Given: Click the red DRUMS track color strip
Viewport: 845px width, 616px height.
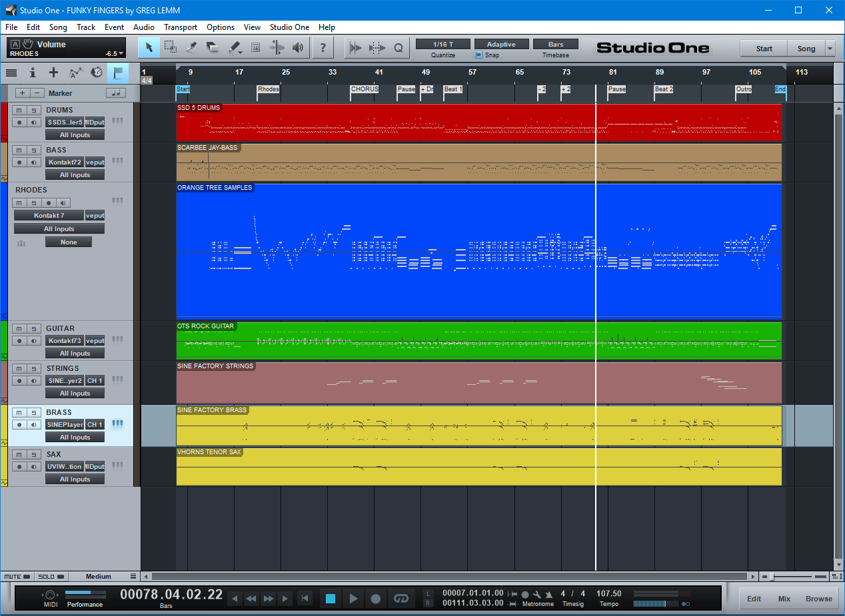Looking at the screenshot, I should (x=3, y=123).
